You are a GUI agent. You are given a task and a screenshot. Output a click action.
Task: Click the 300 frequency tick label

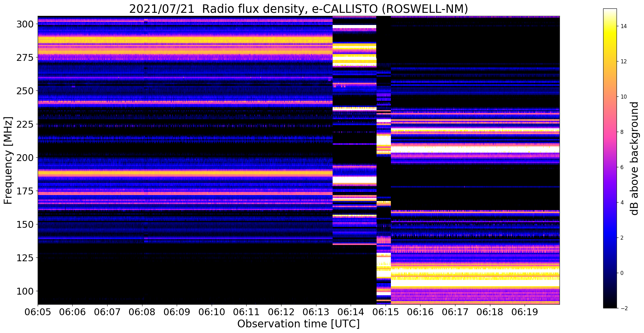pyautogui.click(x=25, y=24)
